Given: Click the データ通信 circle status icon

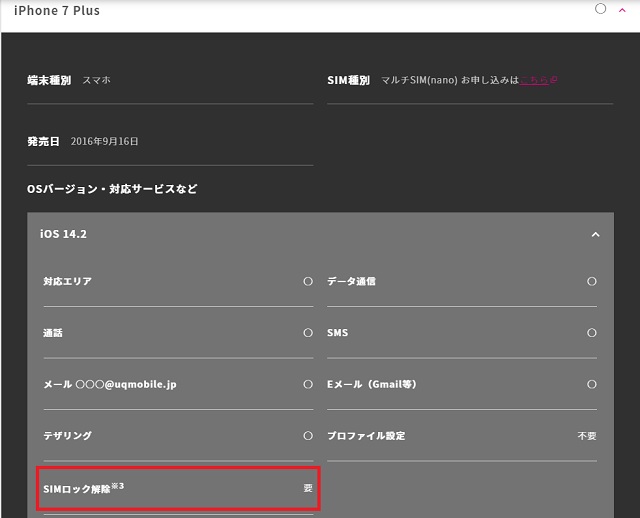Looking at the screenshot, I should [x=592, y=282].
